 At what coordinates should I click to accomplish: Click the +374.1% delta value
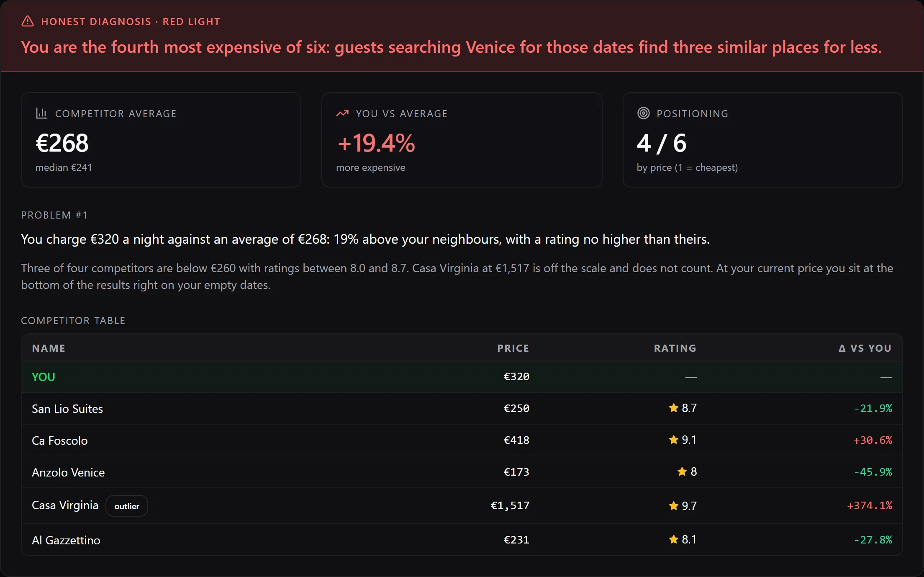tap(870, 505)
